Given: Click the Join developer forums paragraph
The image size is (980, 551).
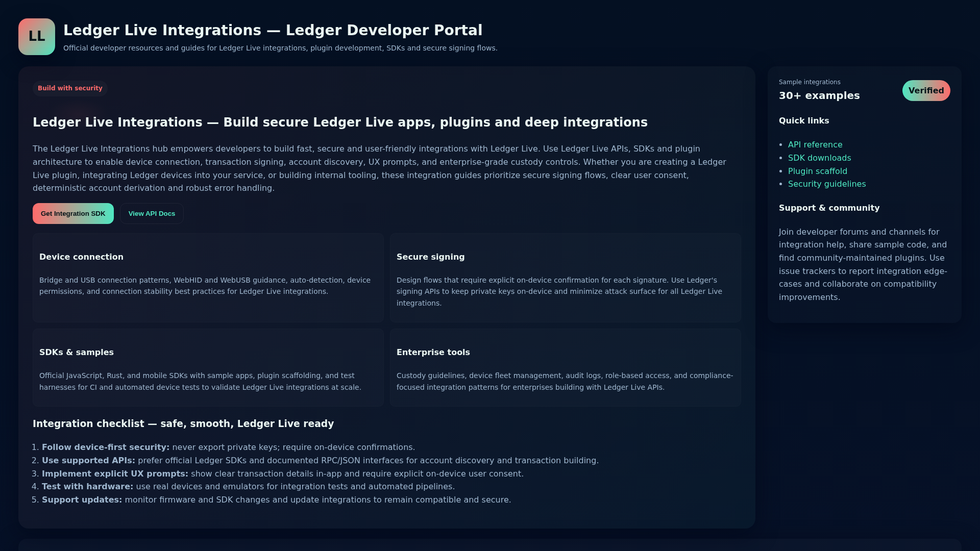Looking at the screenshot, I should [863, 265].
